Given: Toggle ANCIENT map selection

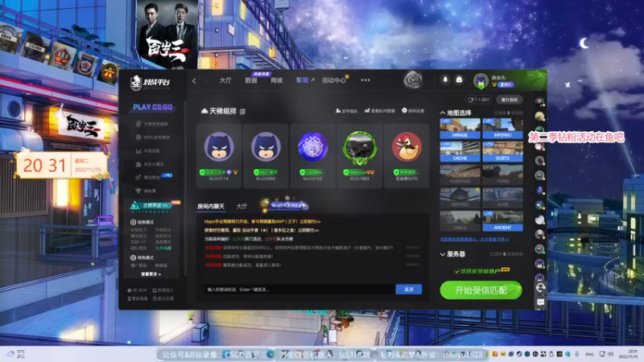Looking at the screenshot, I should (x=502, y=220).
